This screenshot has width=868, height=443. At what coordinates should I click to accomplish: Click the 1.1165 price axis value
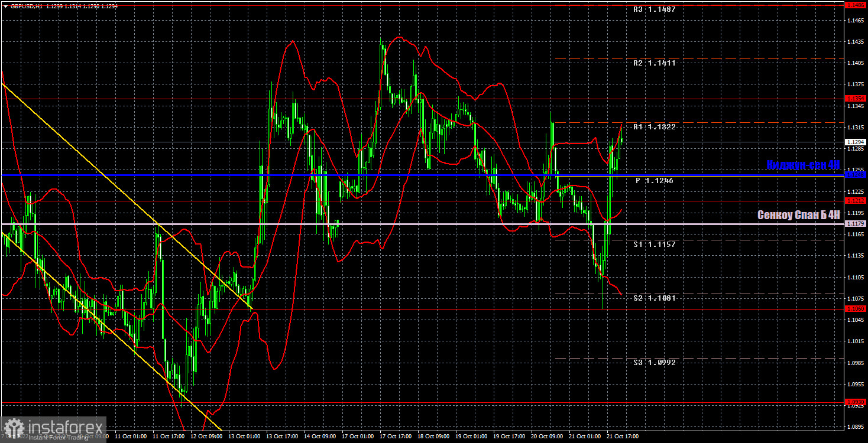pyautogui.click(x=856, y=234)
